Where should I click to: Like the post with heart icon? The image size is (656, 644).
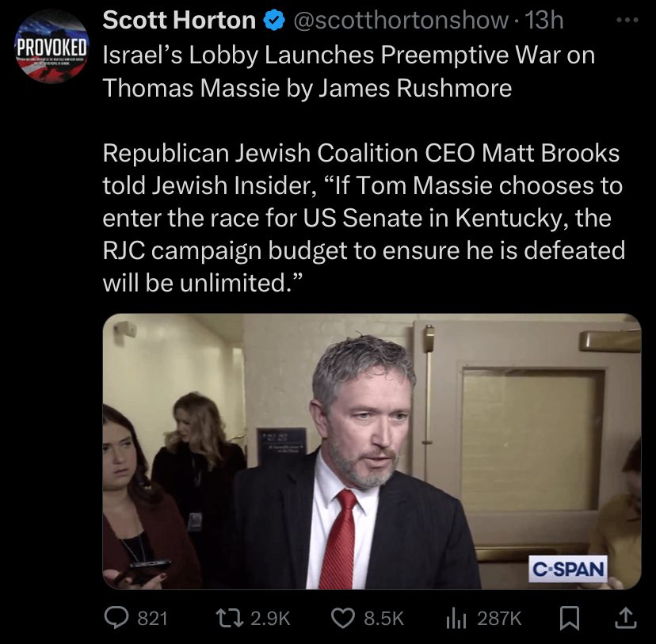point(343,618)
